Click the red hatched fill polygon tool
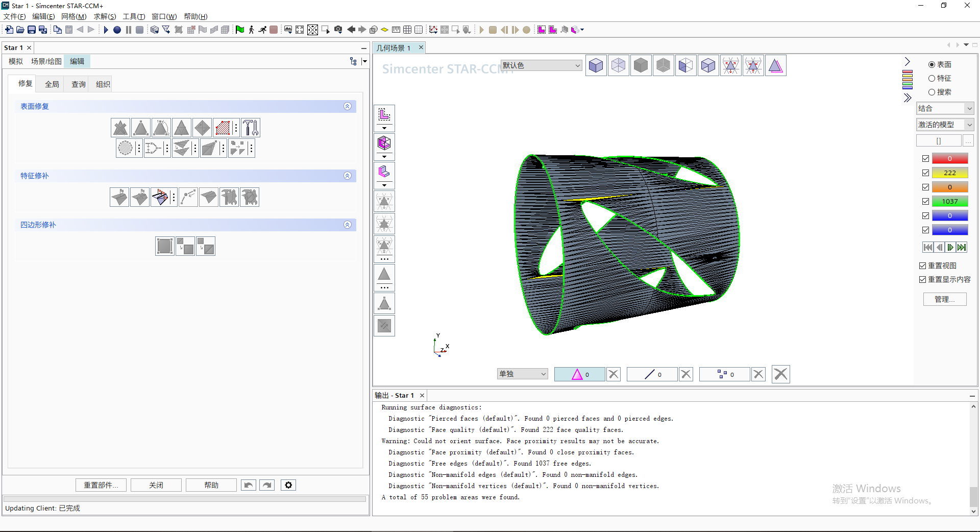 pos(223,128)
